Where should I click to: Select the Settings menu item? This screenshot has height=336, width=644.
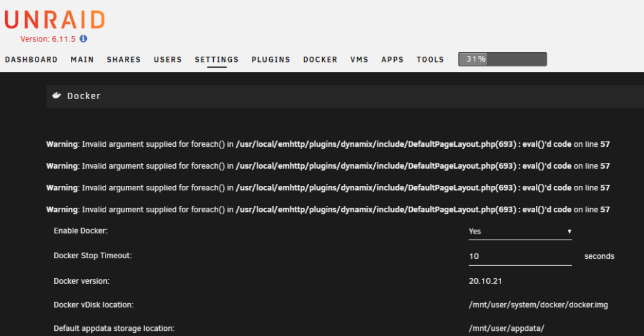click(x=216, y=60)
